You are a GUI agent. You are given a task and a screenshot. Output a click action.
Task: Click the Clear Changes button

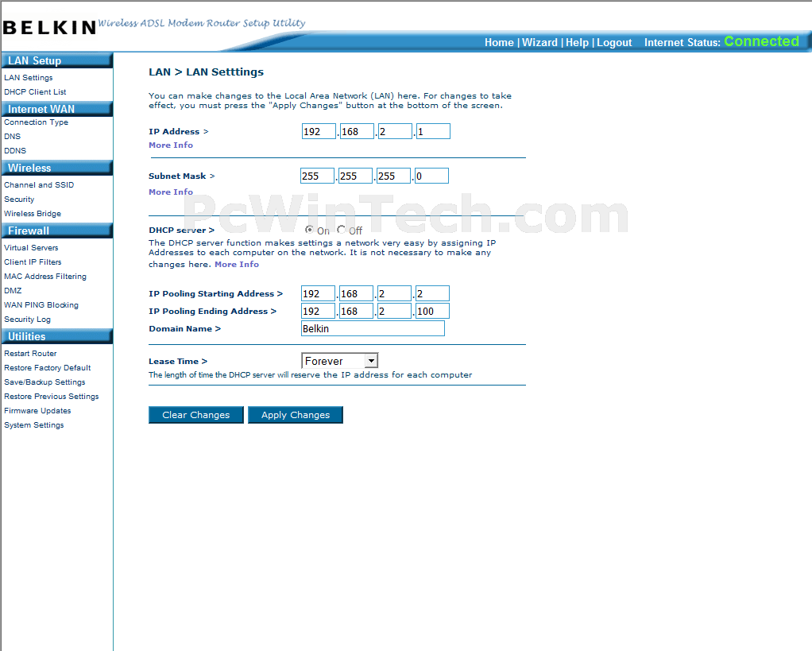click(195, 415)
